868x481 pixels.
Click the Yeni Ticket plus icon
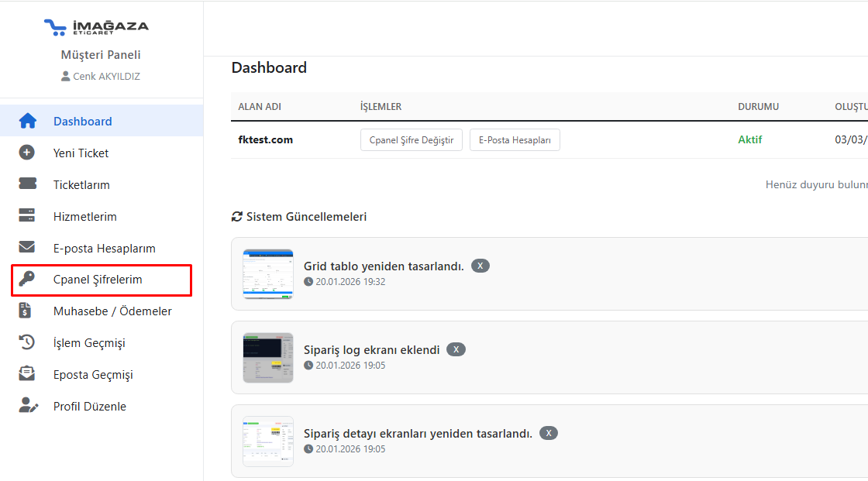click(x=27, y=153)
